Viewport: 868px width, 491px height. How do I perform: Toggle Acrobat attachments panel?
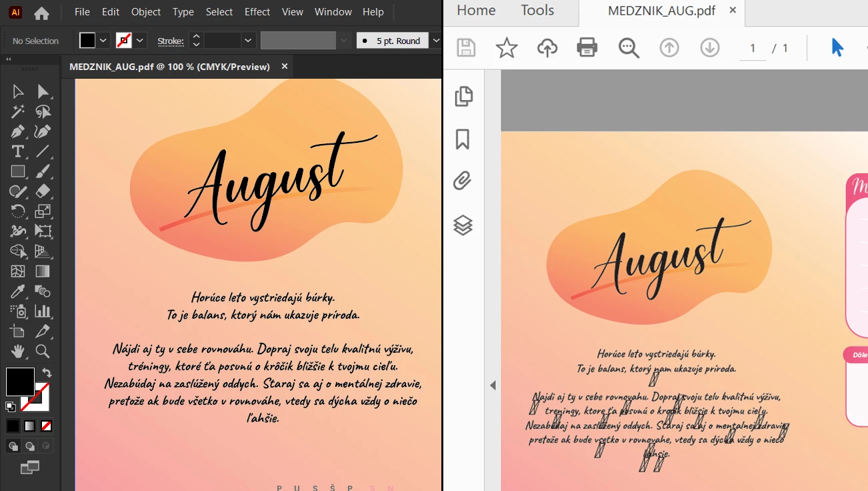point(463,181)
